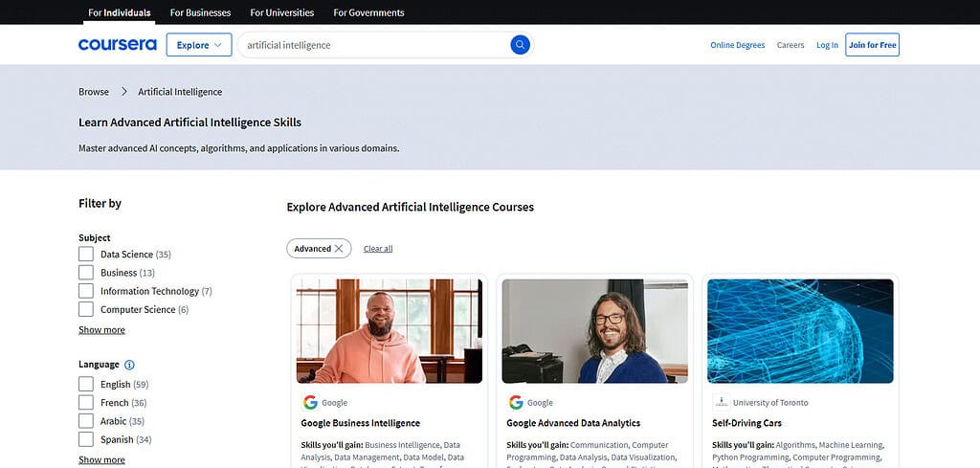Click the Google Business Intelligence course title

point(361,423)
